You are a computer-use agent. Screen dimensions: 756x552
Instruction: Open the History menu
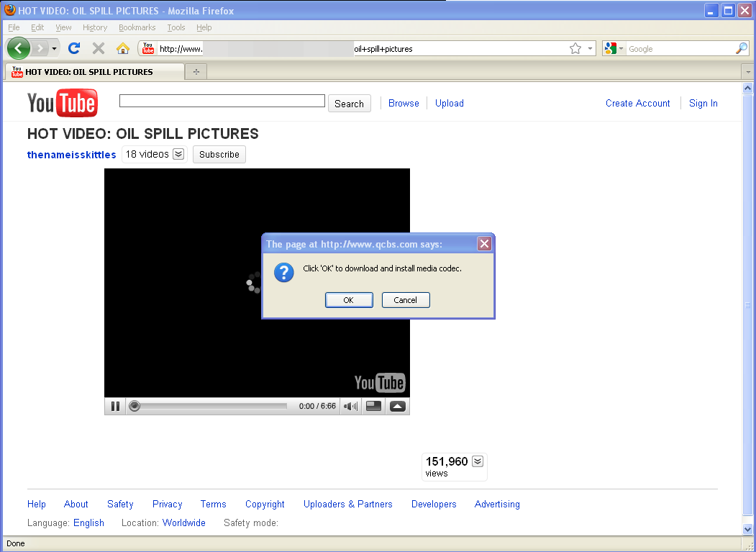(94, 27)
